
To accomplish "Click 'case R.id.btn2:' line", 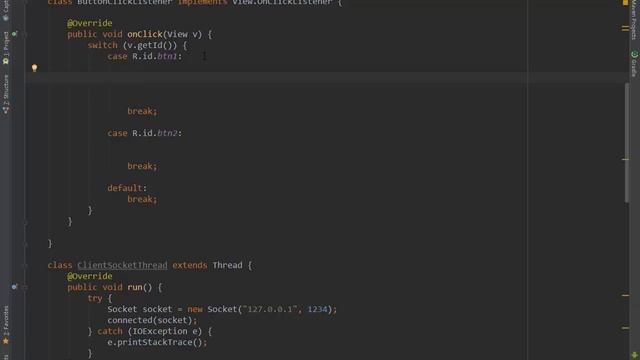I will point(144,133).
